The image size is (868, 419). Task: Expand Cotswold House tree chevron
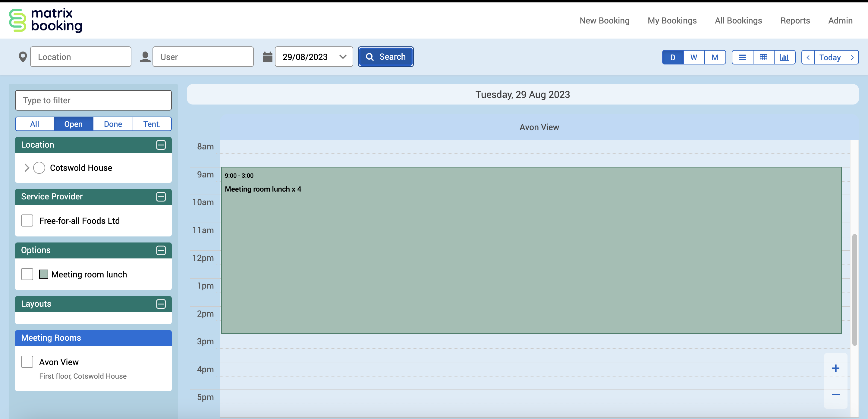(27, 168)
